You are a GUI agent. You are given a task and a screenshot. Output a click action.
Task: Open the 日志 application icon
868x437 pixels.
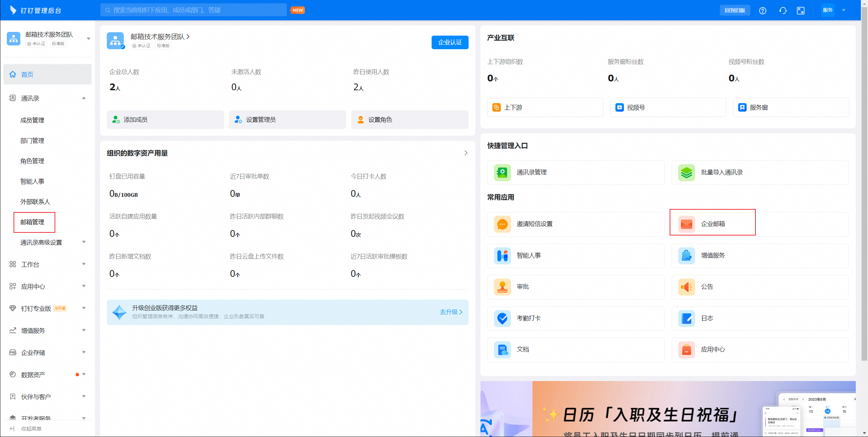[686, 318]
